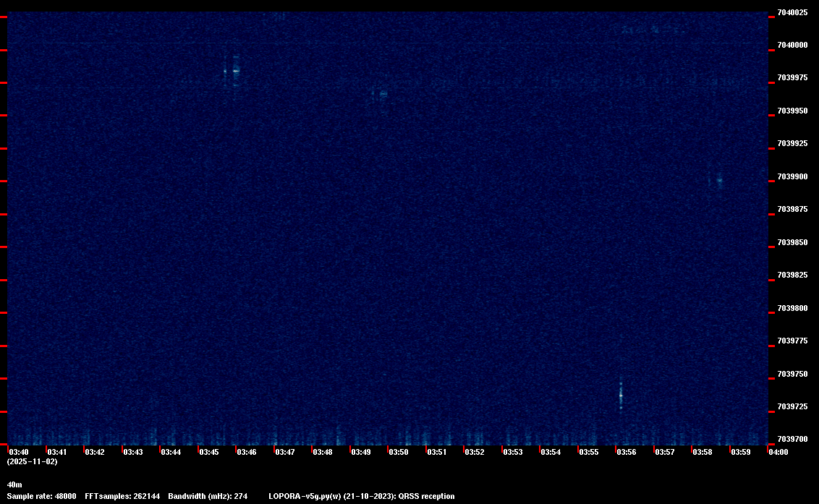Click the 7039800 frequency label
Image resolution: width=819 pixels, height=504 pixels.
click(x=792, y=309)
